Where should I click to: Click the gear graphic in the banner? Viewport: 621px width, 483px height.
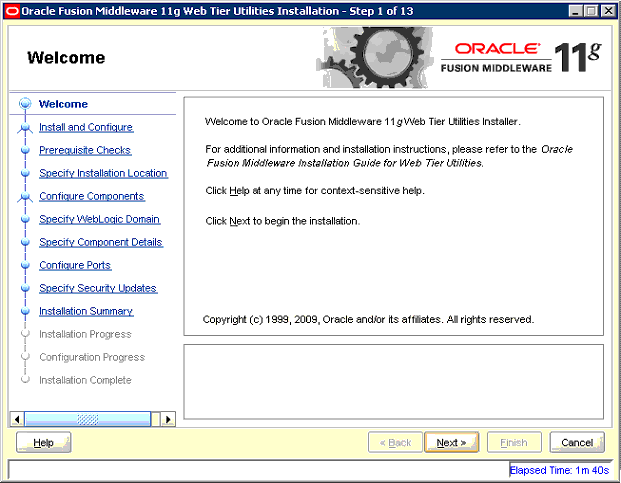coord(374,57)
